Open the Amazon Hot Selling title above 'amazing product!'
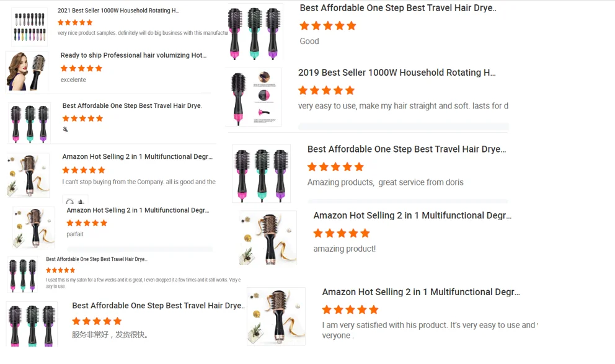The height and width of the screenshot is (364, 615). pyautogui.click(x=412, y=215)
